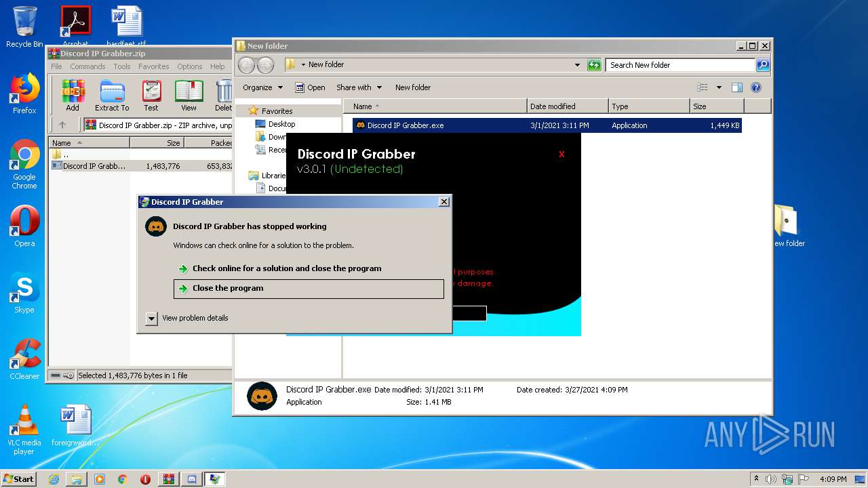
Task: Select Discord IP Grabb... entry in WinRAR
Action: 141,166
